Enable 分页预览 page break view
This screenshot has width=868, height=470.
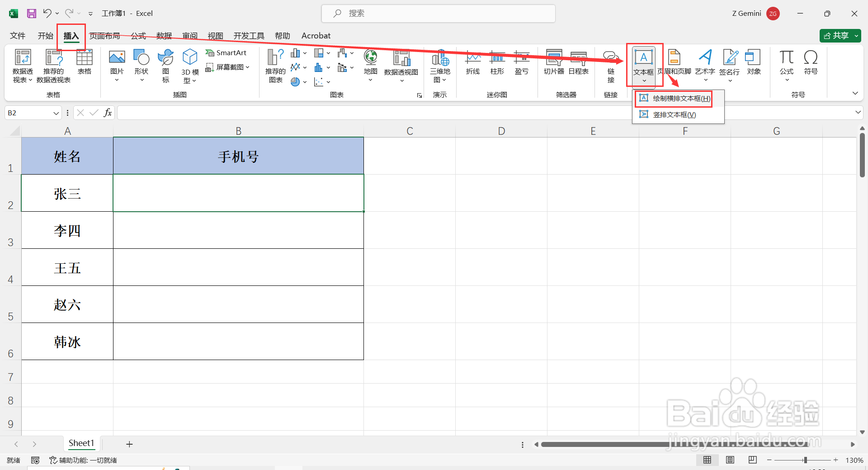(x=752, y=460)
